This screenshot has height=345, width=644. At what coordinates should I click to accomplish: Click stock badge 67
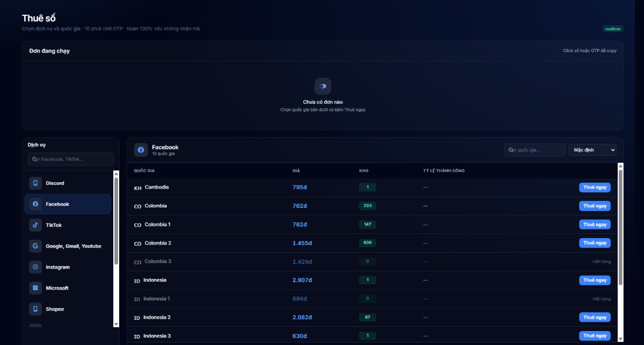point(368,317)
